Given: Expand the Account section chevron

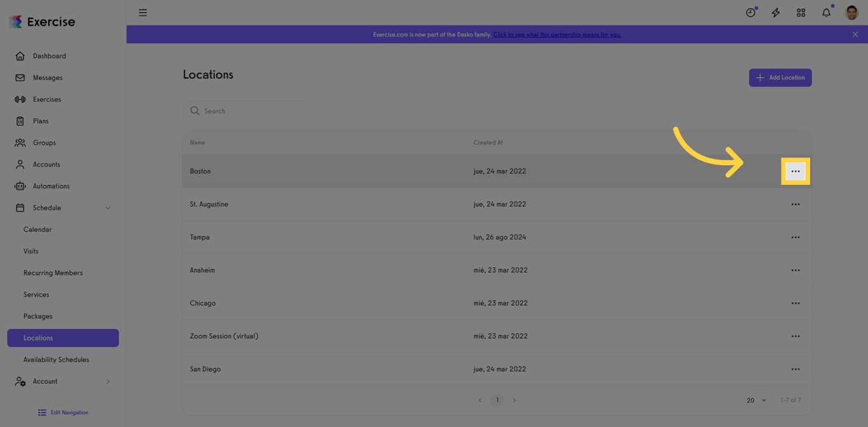Looking at the screenshot, I should click(107, 381).
